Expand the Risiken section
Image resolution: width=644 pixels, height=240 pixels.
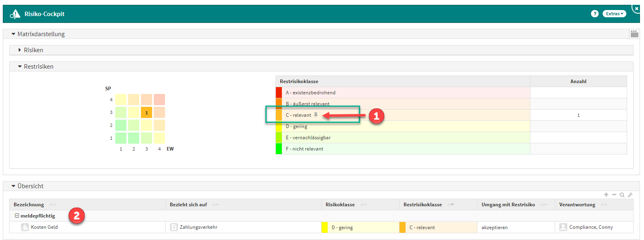coord(33,50)
